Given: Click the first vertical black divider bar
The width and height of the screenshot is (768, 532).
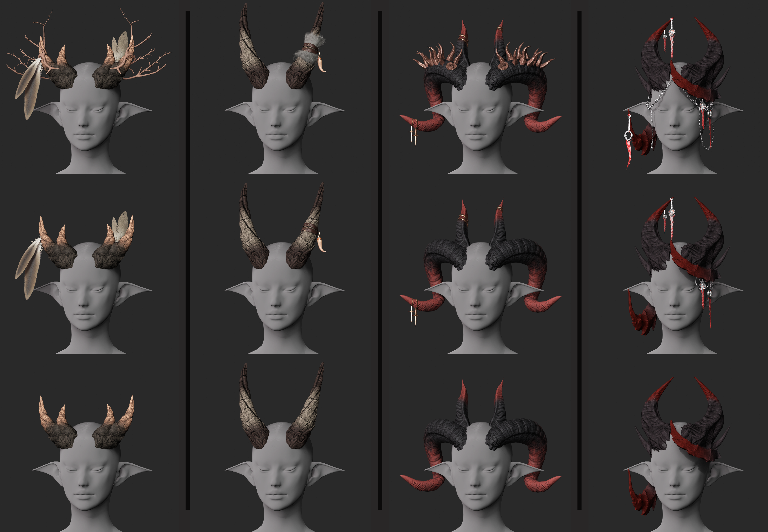Looking at the screenshot, I should 187,260.
